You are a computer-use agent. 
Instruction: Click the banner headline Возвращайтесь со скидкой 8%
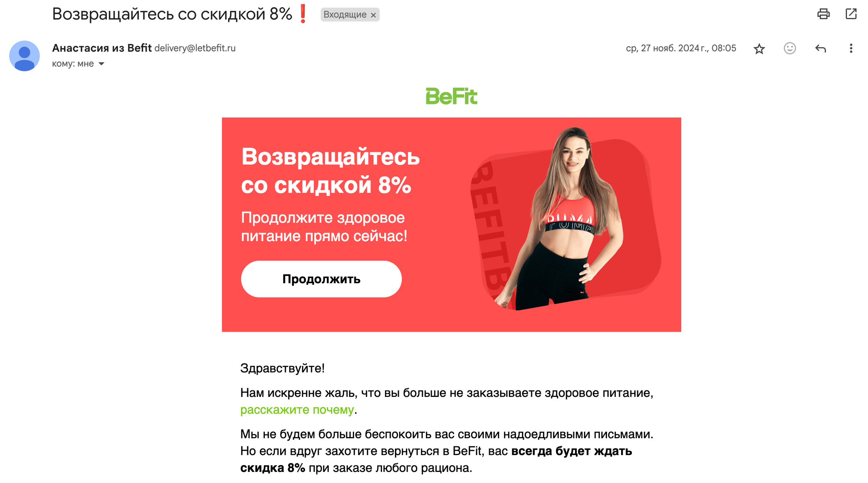(x=331, y=171)
